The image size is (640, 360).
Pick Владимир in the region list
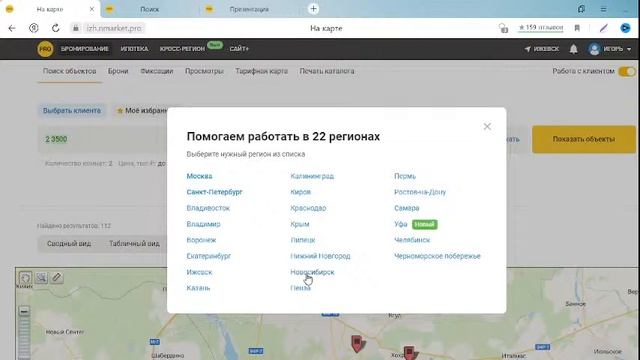point(203,224)
